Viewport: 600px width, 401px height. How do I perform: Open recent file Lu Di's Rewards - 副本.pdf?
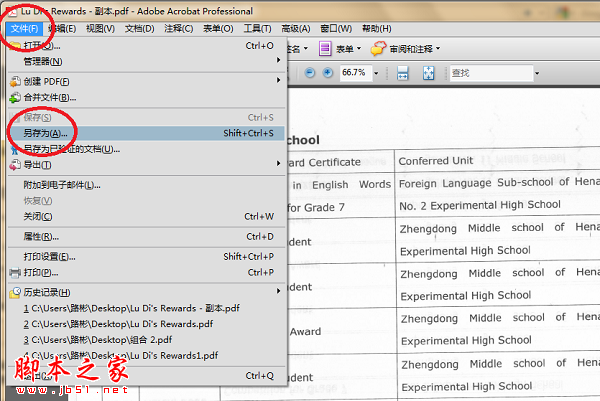pos(146,308)
